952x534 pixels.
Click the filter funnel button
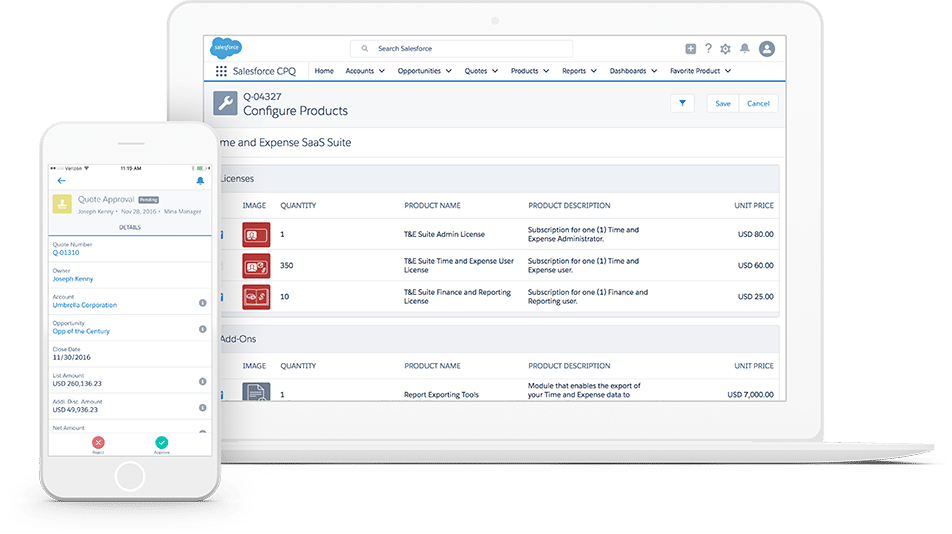[x=682, y=103]
